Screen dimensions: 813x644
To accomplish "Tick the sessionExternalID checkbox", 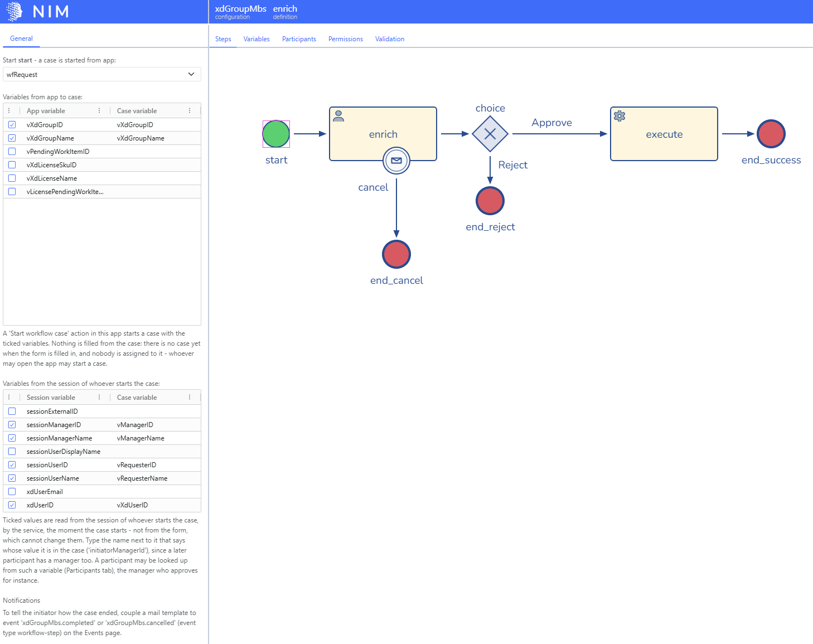I will coord(12,411).
